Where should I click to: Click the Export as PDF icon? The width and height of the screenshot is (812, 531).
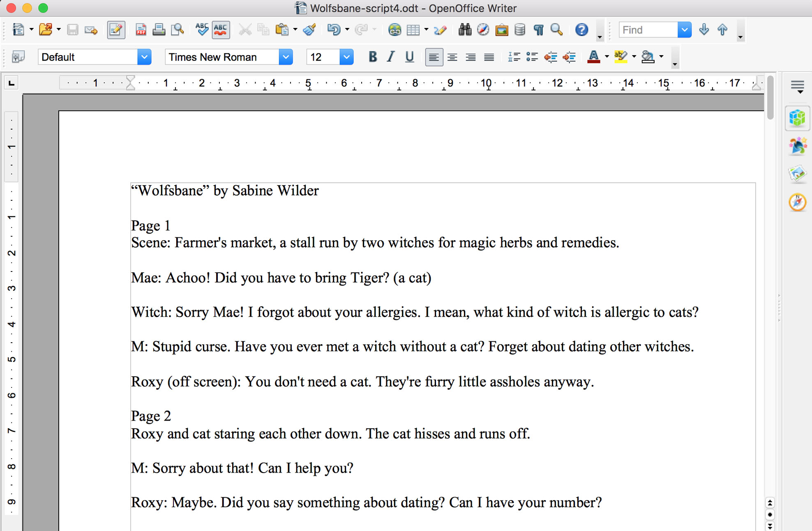point(141,30)
